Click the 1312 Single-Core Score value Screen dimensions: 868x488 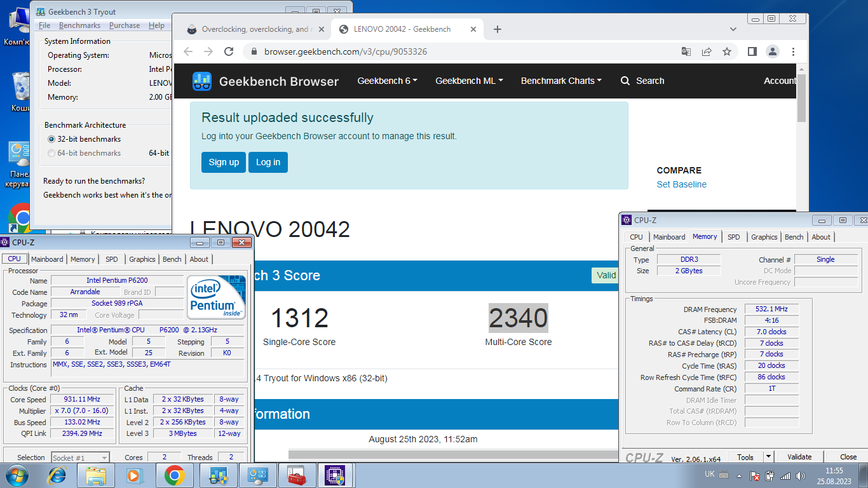point(299,318)
